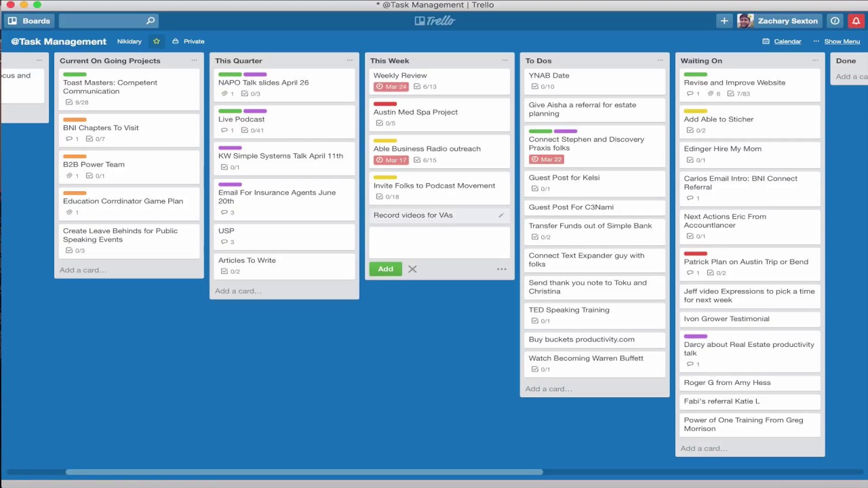Open card Edinger Hire My Mom
The height and width of the screenshot is (488, 868).
point(749,154)
